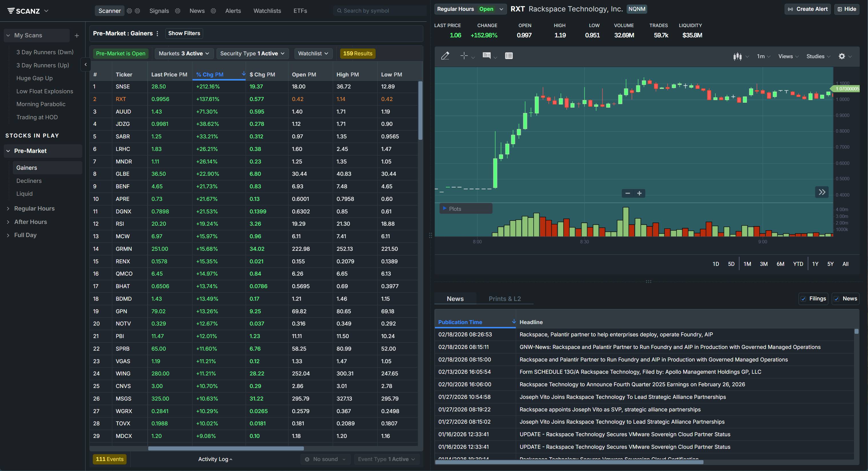Click the Create Alert button
The image size is (868, 471).
click(807, 9)
